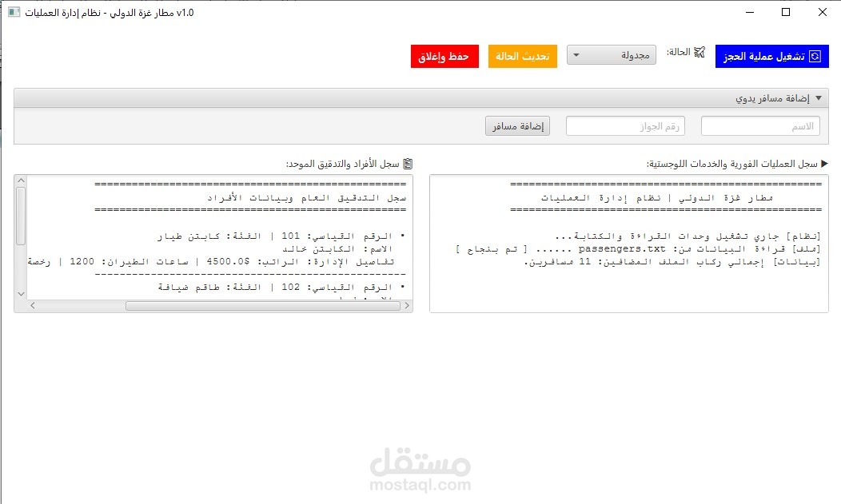Image resolution: width=841 pixels, height=504 pixels.
Task: Click the left arrow of horizontal scrollbar
Action: [33, 305]
